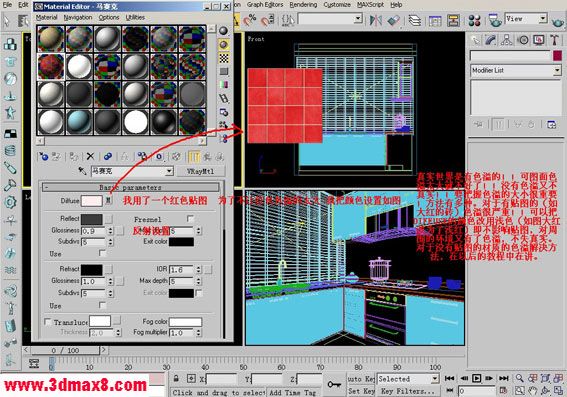The height and width of the screenshot is (397, 567).
Task: Enable the Fresnel reflections checkbox
Action: 190,218
